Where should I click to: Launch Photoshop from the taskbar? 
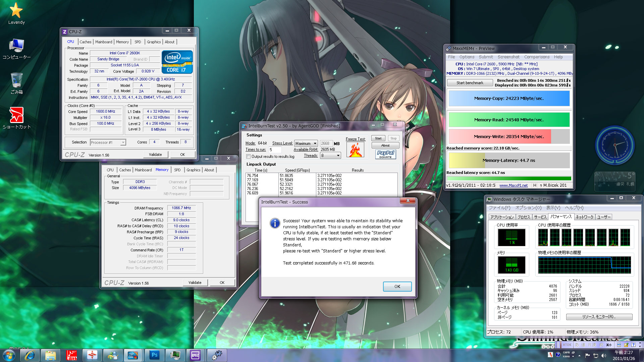[154, 355]
